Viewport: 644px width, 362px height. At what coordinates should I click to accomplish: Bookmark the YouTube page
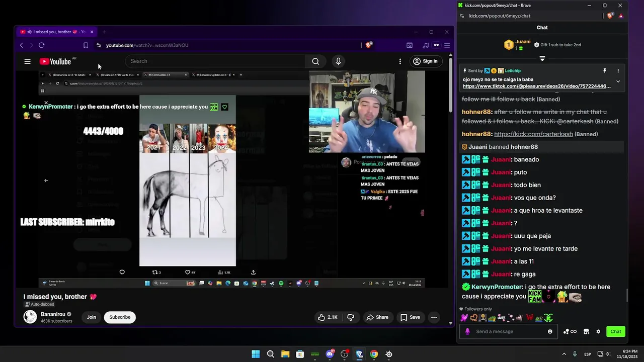86,45
